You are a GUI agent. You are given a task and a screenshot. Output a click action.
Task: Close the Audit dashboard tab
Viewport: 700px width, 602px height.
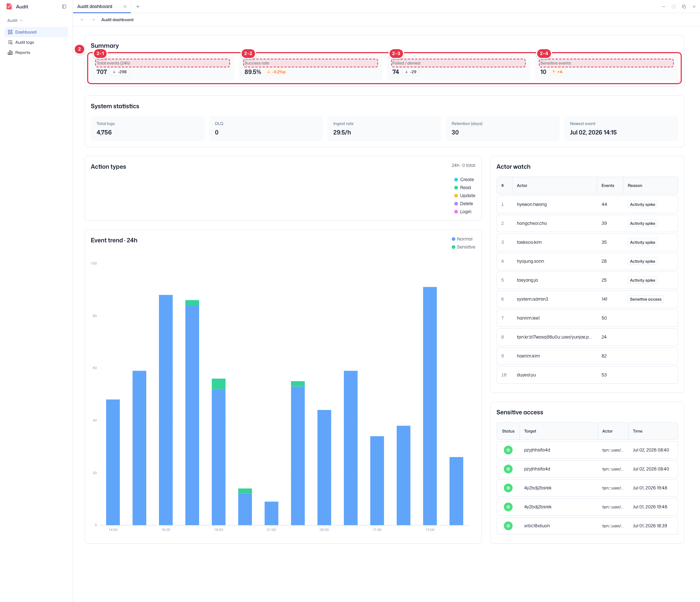(x=125, y=7)
